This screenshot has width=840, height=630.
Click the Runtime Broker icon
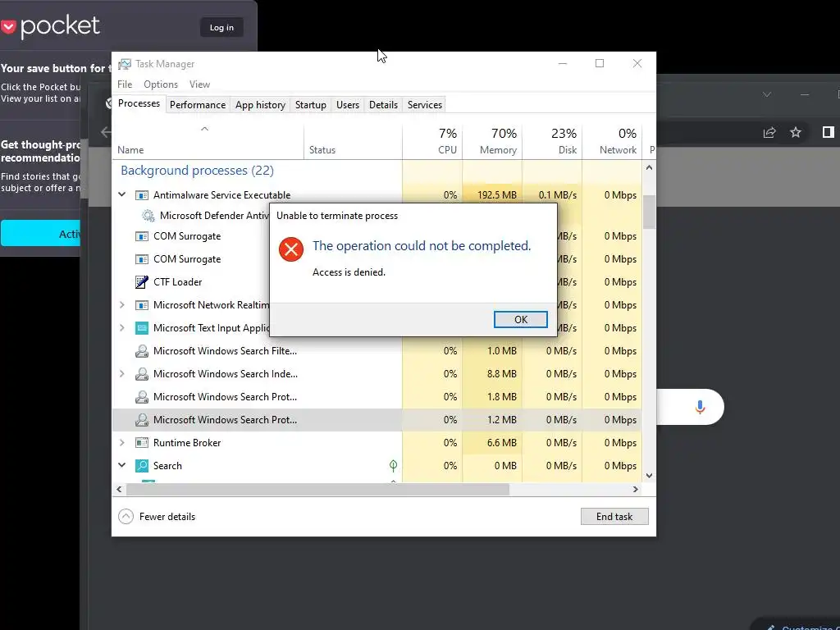click(x=141, y=442)
